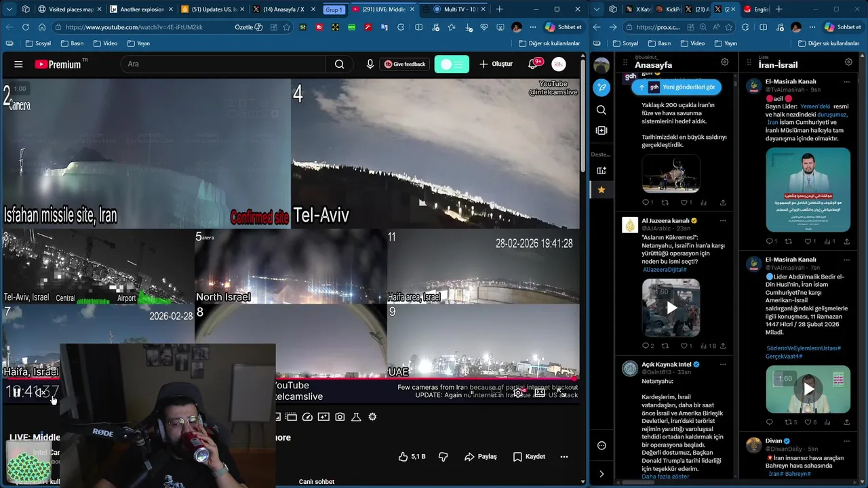Select the starred deck in X Pro sidebar
The height and width of the screenshot is (488, 868).
click(x=601, y=190)
